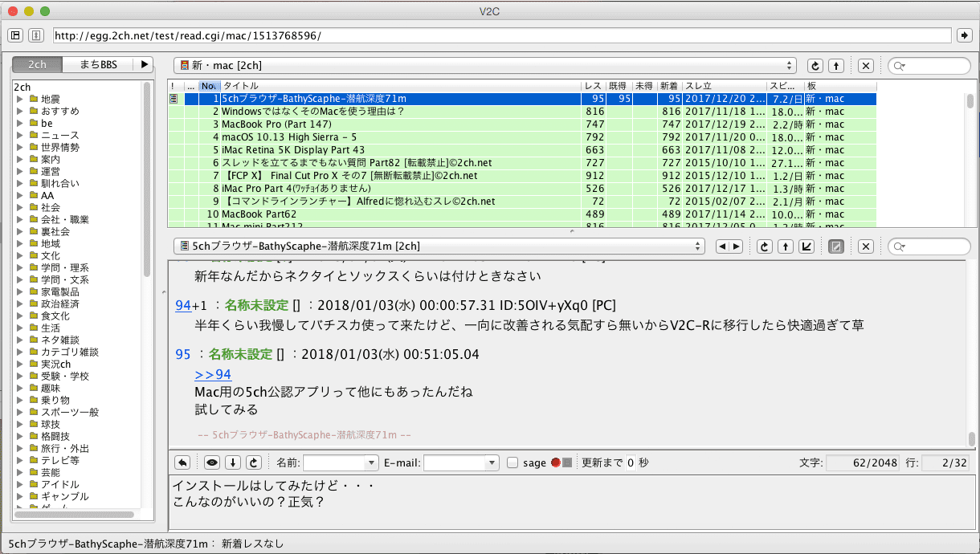Click the 更新まで seconds field

(x=631, y=463)
